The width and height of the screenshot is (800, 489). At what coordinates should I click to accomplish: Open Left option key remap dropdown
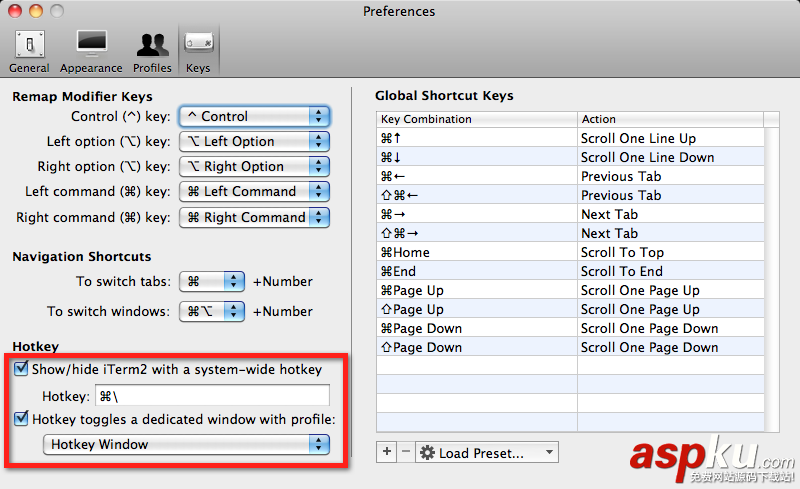point(255,141)
